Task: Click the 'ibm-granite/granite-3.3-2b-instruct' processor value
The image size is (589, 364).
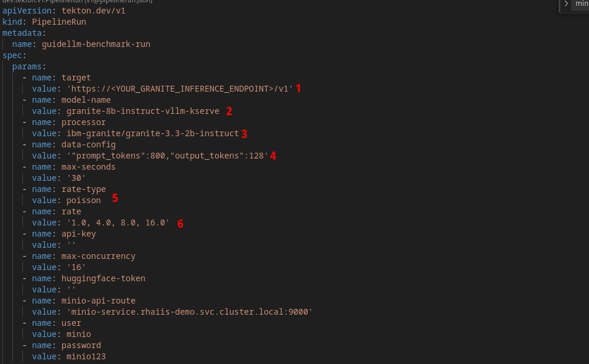Action: [152, 133]
